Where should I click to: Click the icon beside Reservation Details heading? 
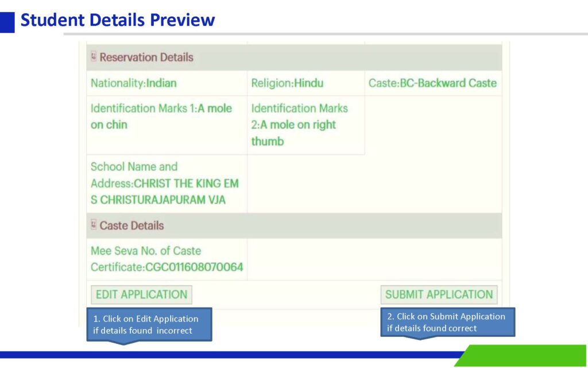point(94,57)
